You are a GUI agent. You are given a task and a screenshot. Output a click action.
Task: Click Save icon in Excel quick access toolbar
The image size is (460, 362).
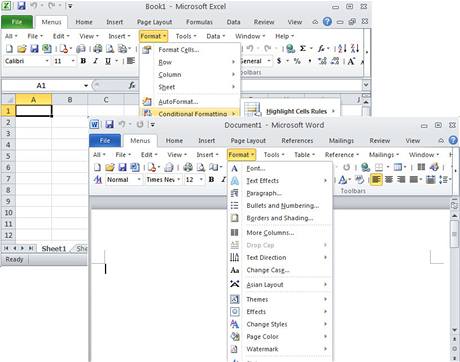21,6
